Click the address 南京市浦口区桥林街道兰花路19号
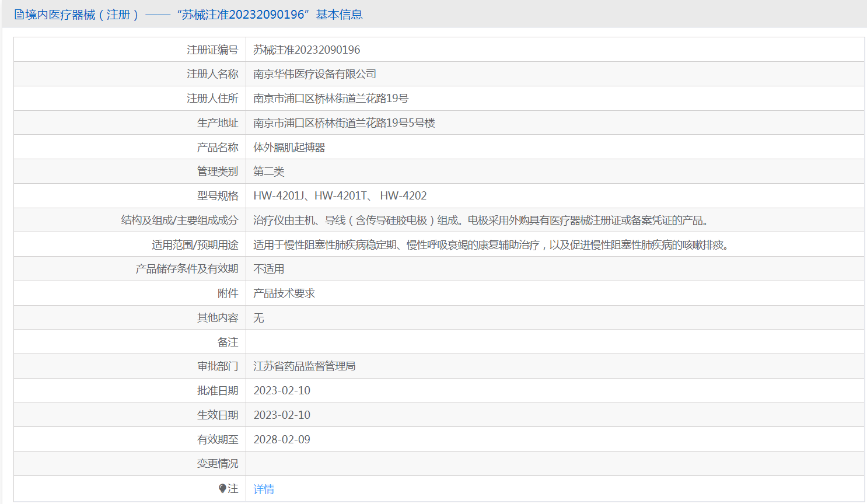867x504 pixels. [x=331, y=99]
